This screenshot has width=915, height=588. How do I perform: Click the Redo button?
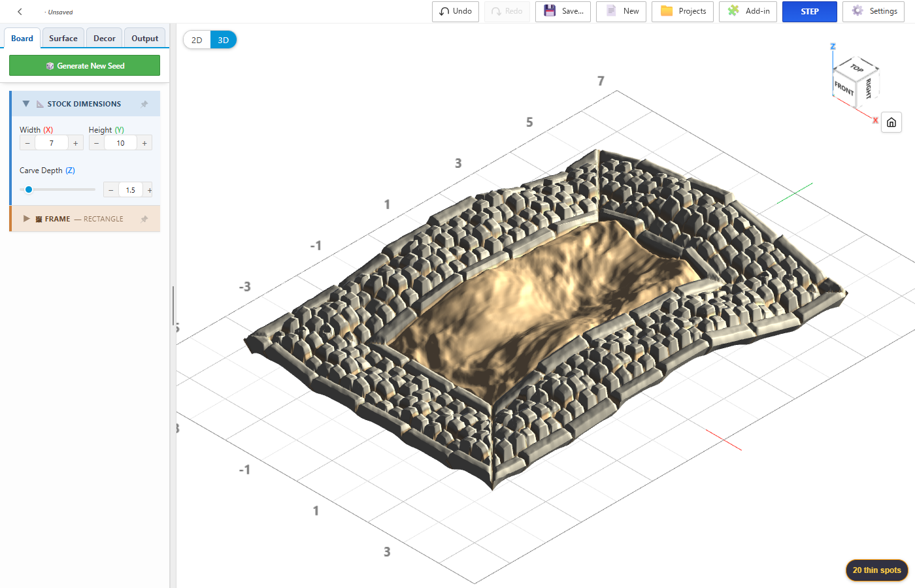point(507,11)
